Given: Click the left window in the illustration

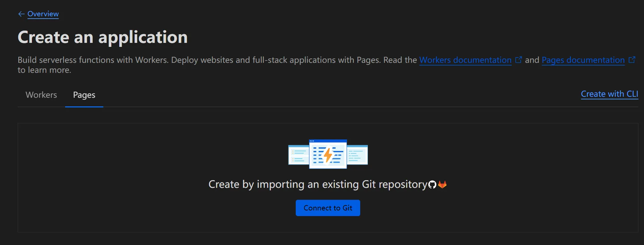Looking at the screenshot, I should pyautogui.click(x=298, y=155).
